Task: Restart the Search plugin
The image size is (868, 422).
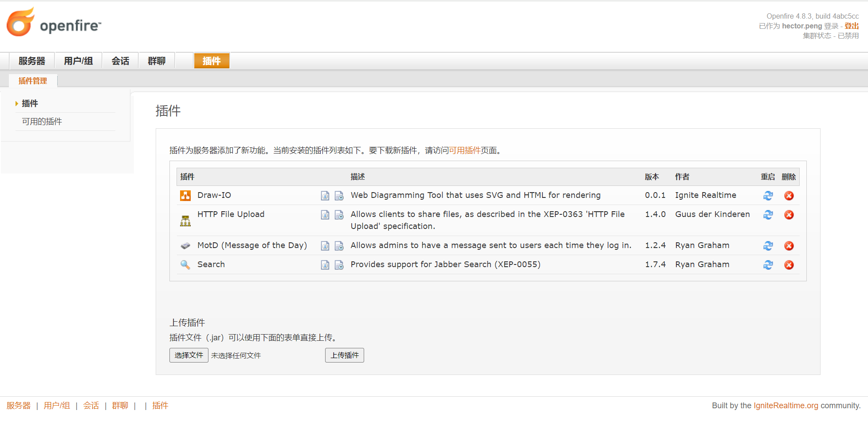Action: click(768, 265)
